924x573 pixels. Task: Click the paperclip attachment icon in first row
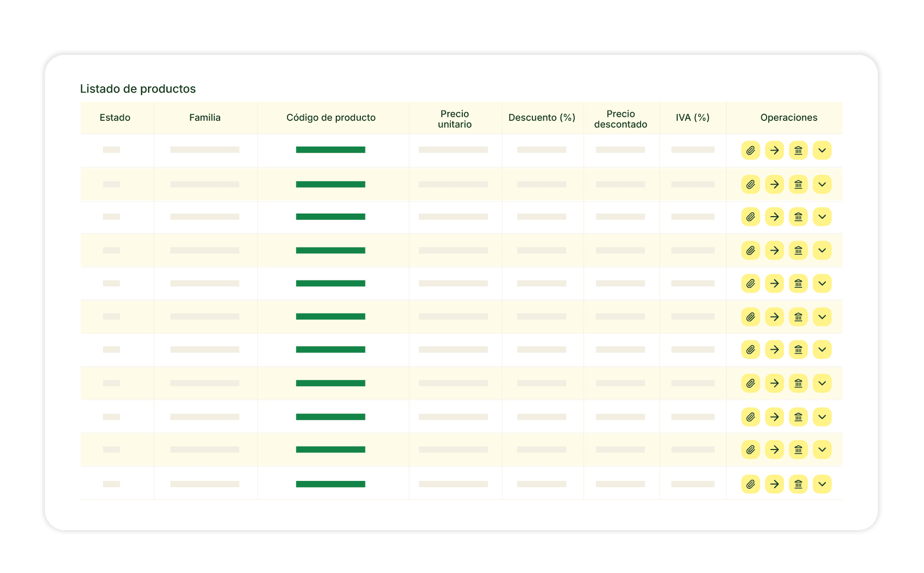click(750, 151)
